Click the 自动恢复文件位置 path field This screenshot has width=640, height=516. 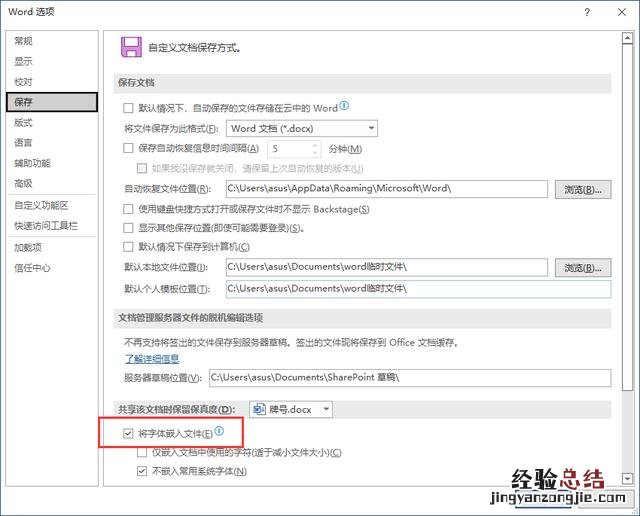click(387, 189)
